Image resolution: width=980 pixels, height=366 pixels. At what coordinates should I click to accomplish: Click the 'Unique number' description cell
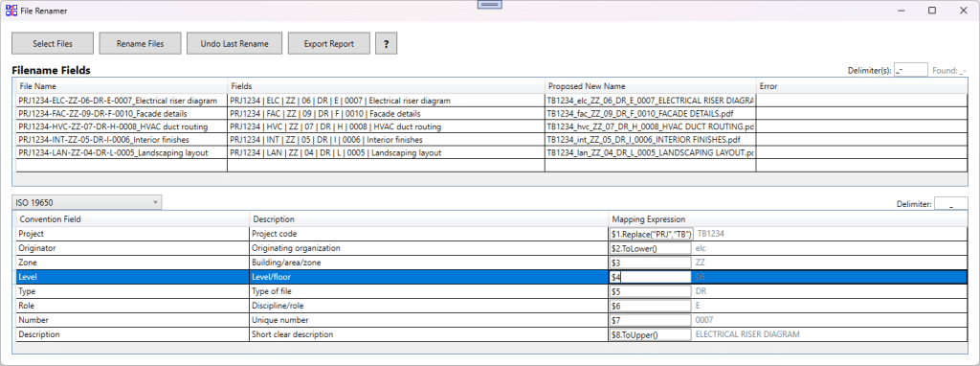point(429,320)
